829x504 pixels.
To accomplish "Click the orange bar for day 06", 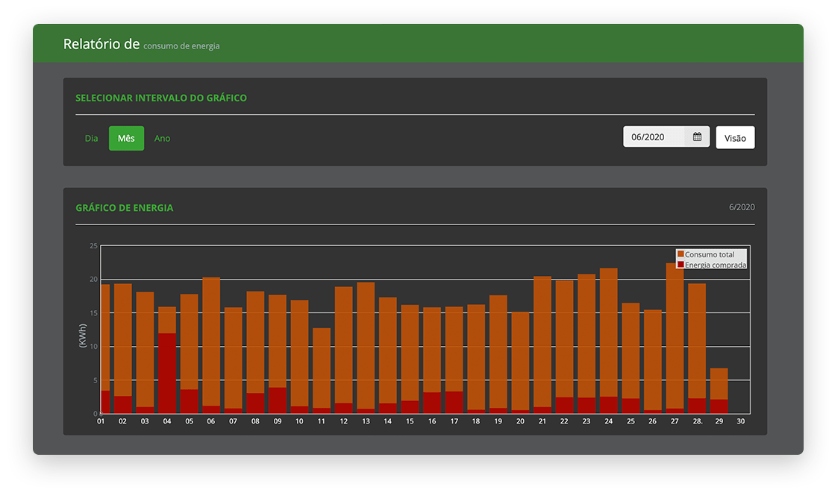I will pyautogui.click(x=211, y=341).
